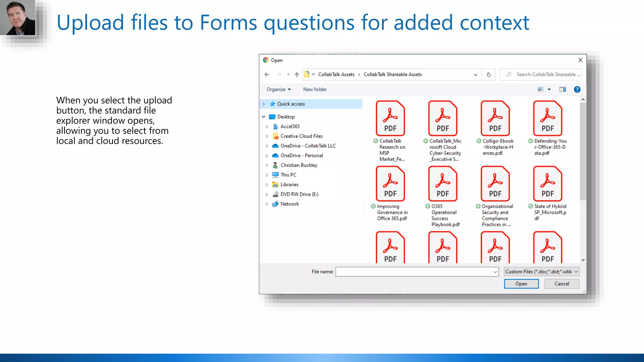The width and height of the screenshot is (644, 362).
Task: Open Creative Cloud Files
Action: pyautogui.click(x=301, y=136)
